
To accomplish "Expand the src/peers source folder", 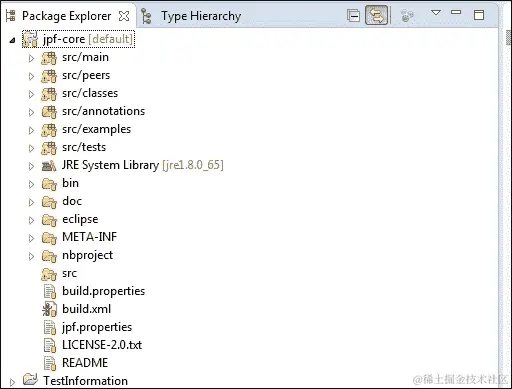I will tap(31, 76).
